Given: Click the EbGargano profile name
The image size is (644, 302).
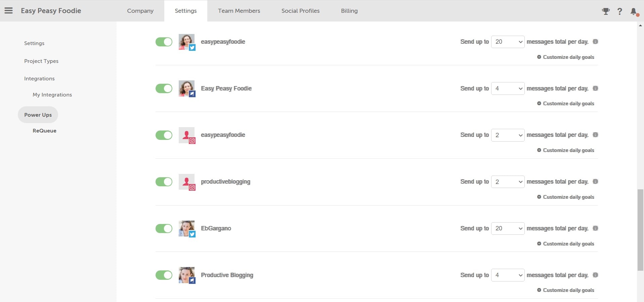Looking at the screenshot, I should tap(216, 228).
